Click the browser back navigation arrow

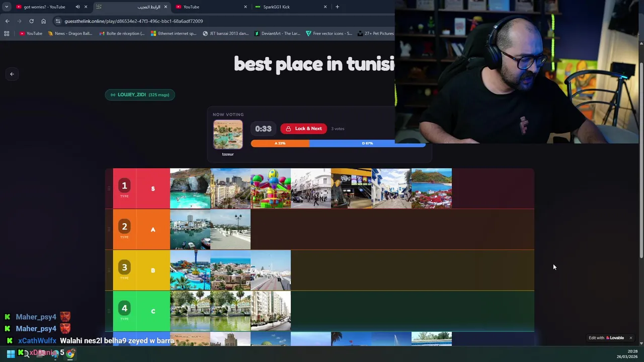pyautogui.click(x=7, y=21)
